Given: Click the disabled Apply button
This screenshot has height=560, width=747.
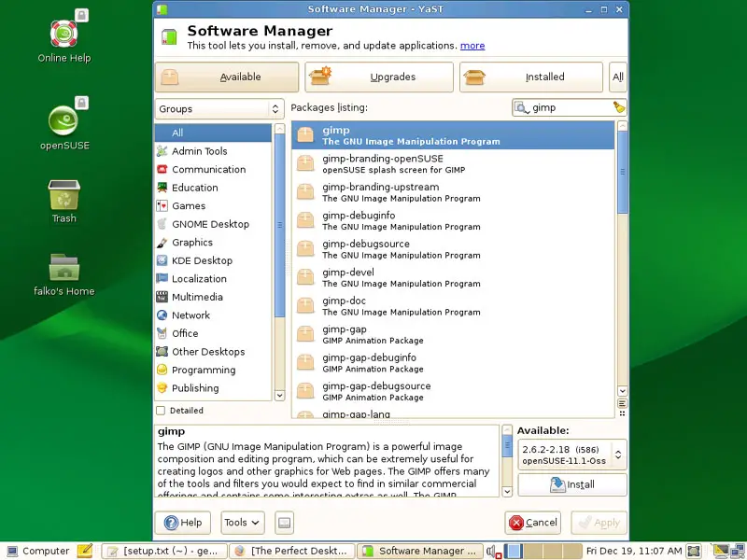Looking at the screenshot, I should pyautogui.click(x=599, y=523).
